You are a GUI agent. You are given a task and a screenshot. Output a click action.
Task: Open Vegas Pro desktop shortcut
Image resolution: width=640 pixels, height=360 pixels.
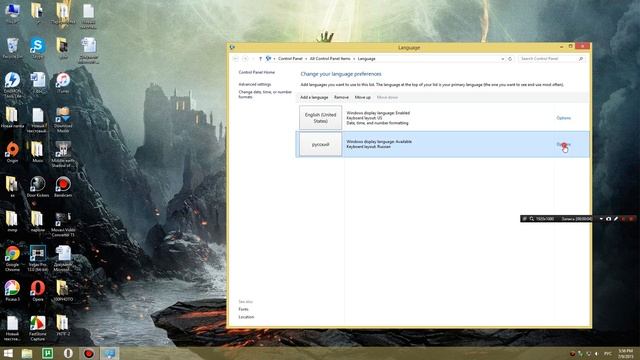pyautogui.click(x=38, y=258)
